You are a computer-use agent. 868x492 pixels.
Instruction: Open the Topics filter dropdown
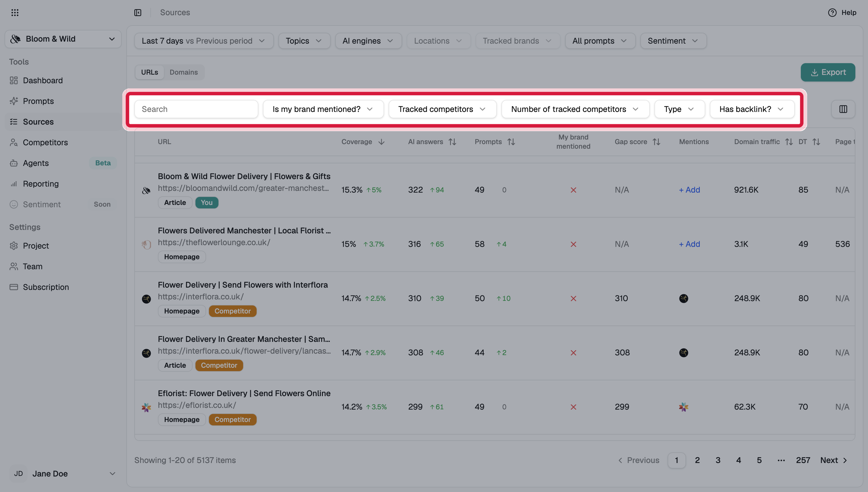tap(304, 41)
